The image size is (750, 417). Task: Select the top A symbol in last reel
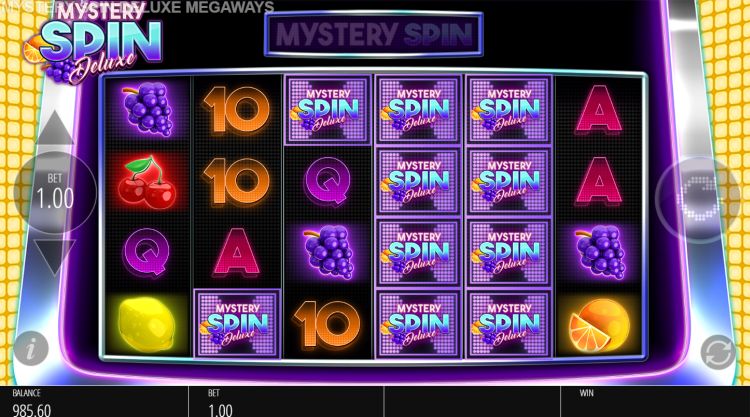click(599, 110)
